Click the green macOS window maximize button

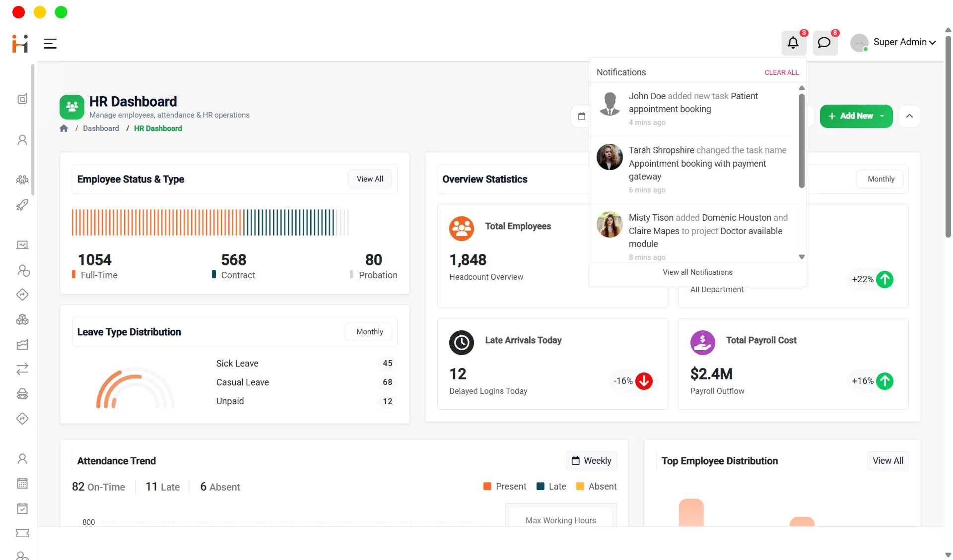click(x=61, y=12)
